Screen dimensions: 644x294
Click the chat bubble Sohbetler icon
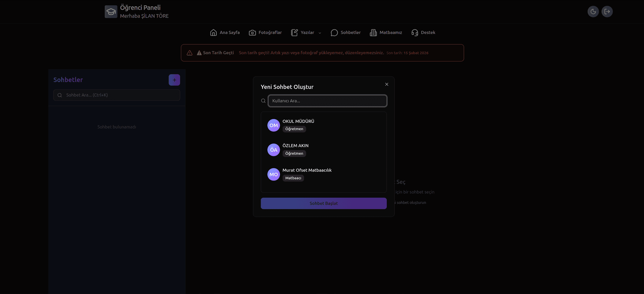coord(334,33)
